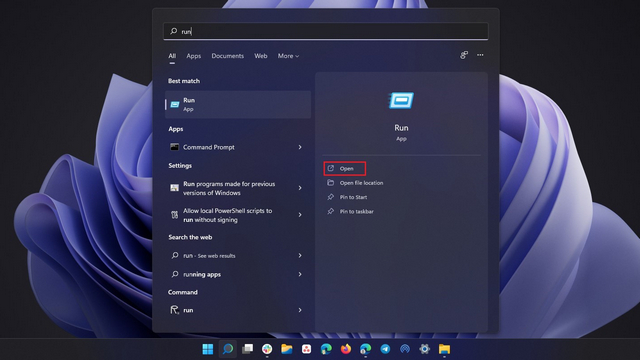The height and width of the screenshot is (360, 640).
Task: Click the Pin to Start pin icon
Action: click(331, 197)
